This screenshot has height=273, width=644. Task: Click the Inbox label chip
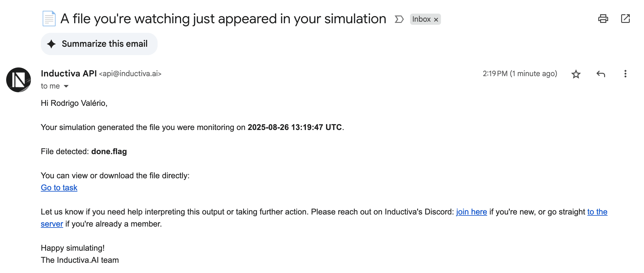[x=422, y=19]
